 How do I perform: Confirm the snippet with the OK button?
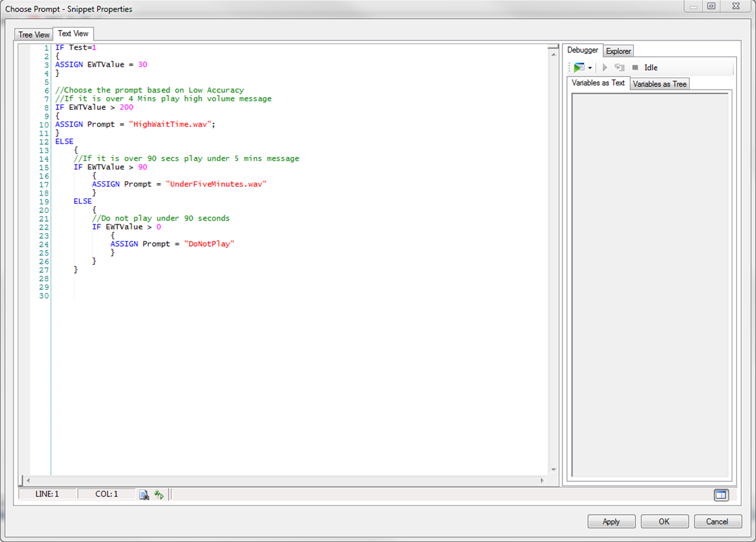coord(664,522)
